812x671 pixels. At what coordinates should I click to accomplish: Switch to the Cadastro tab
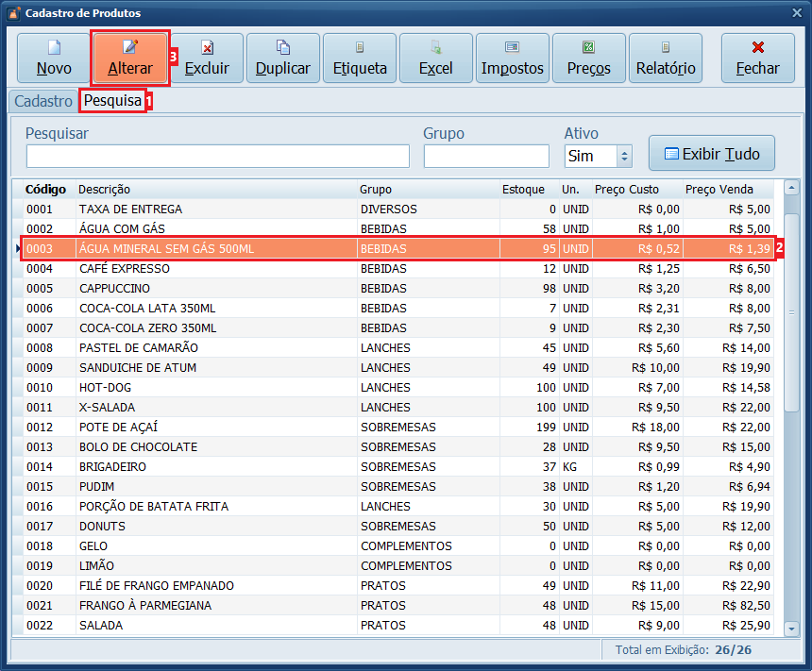(x=43, y=101)
